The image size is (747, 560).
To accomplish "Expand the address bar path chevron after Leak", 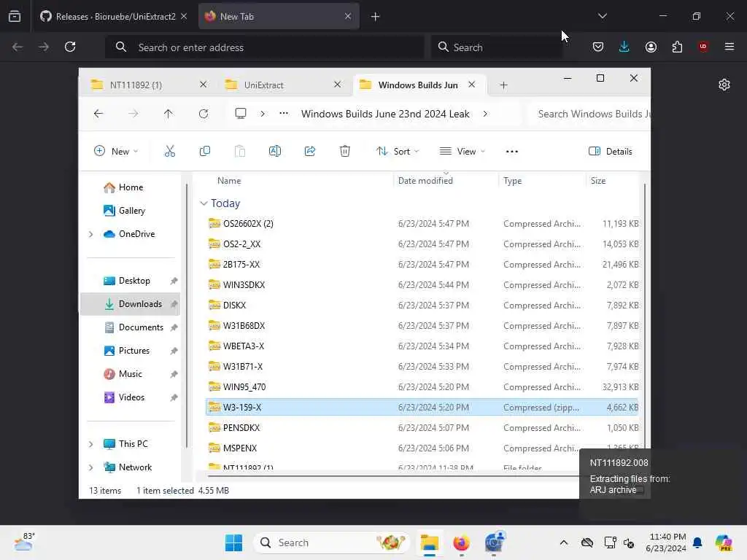I will click(x=485, y=114).
